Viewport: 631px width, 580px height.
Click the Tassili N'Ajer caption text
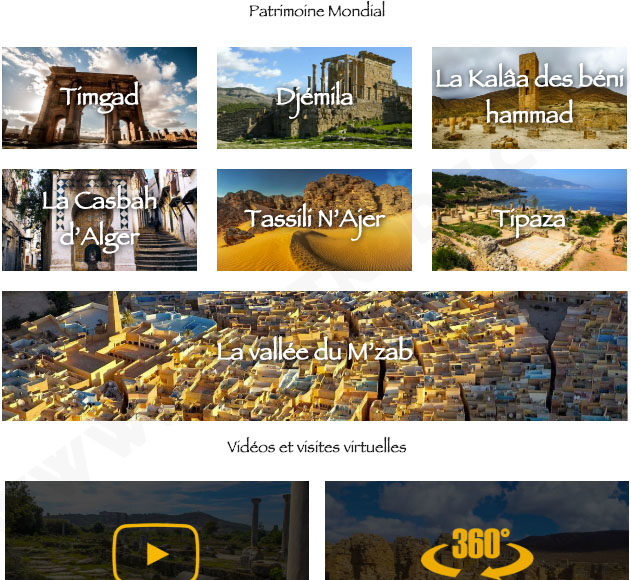click(315, 222)
